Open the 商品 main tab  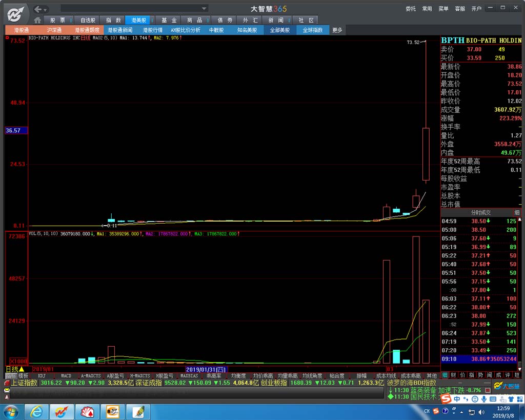pos(194,20)
